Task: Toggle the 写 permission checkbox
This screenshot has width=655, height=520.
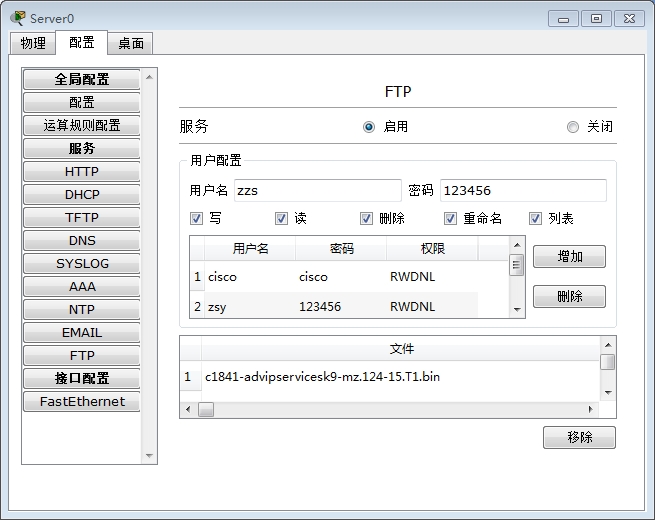Action: coord(196,218)
